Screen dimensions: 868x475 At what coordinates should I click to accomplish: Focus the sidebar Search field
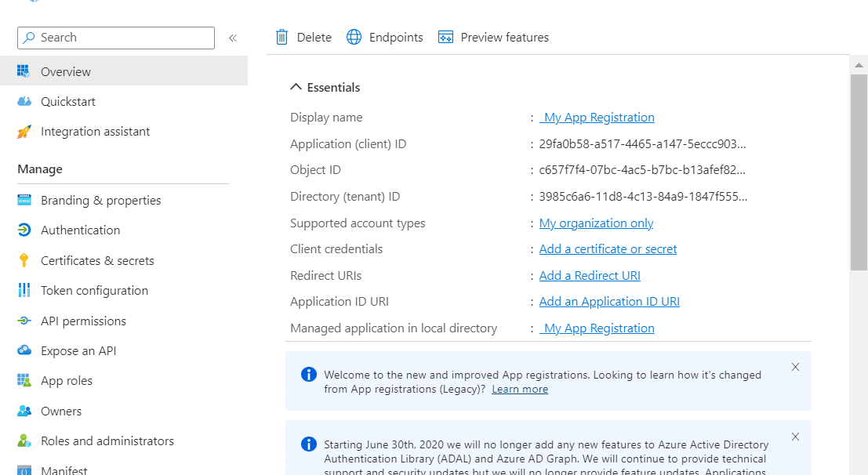[116, 38]
